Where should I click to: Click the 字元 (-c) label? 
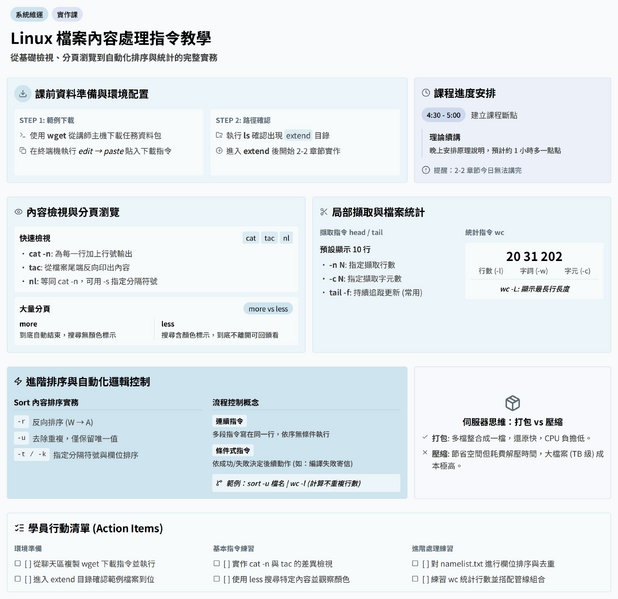point(577,271)
